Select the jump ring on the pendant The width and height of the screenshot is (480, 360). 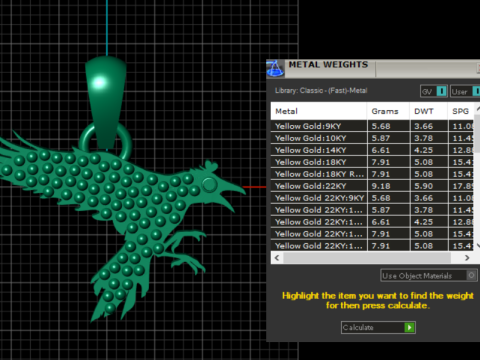point(125,142)
